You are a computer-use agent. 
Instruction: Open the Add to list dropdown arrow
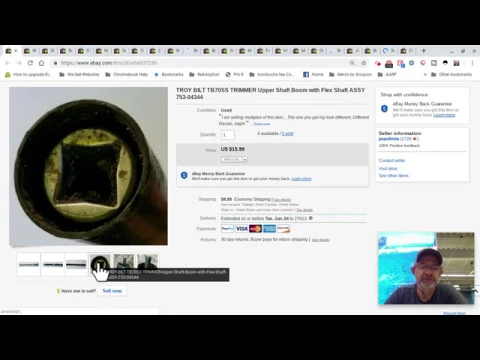(245, 160)
